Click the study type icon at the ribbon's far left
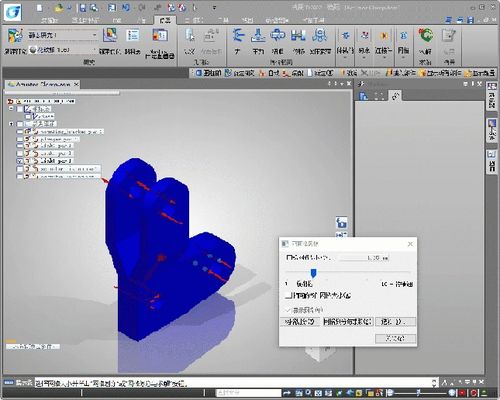 click(x=15, y=36)
